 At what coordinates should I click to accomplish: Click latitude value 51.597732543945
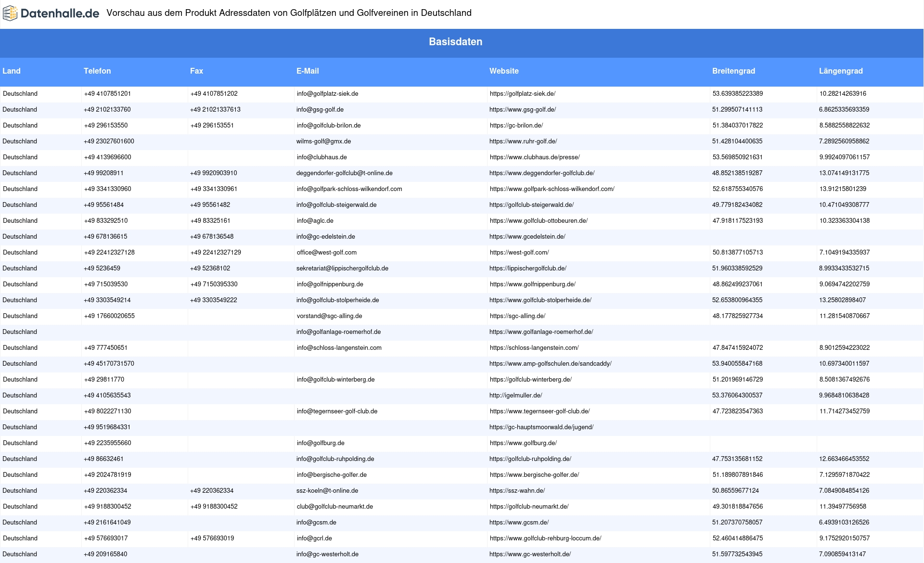click(x=737, y=554)
